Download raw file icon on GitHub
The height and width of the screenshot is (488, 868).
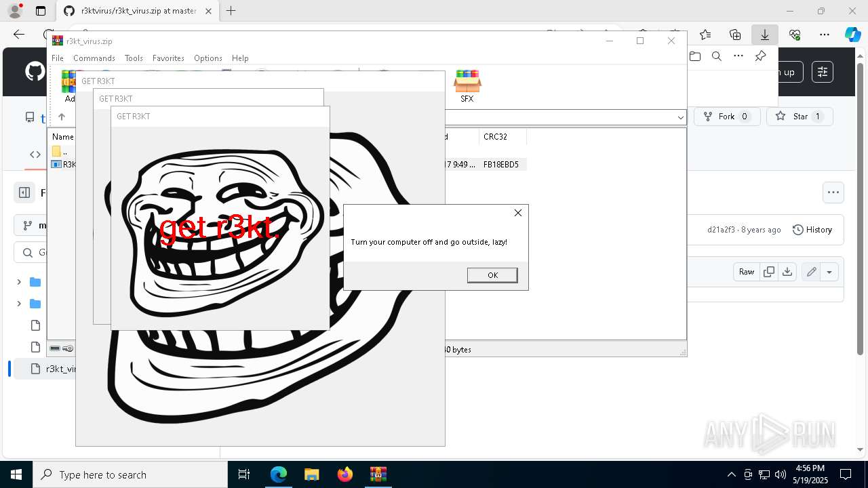787,272
